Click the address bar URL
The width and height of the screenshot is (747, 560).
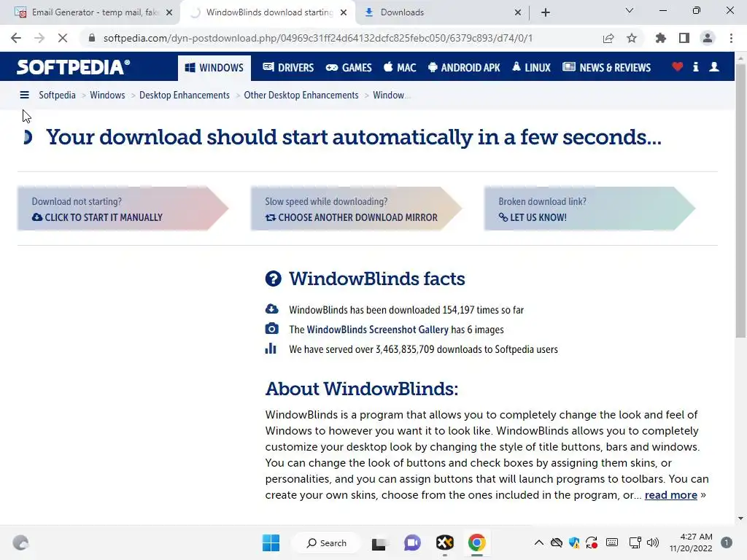318,38
